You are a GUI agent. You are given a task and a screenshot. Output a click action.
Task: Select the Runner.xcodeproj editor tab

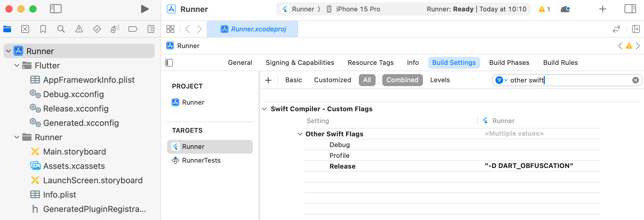253,29
